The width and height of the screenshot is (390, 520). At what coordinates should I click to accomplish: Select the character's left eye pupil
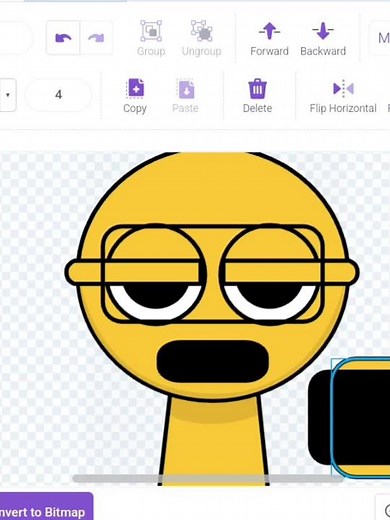point(155,296)
